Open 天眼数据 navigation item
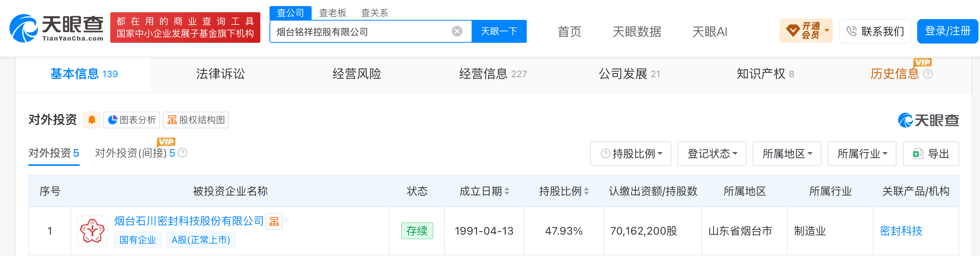 637,31
